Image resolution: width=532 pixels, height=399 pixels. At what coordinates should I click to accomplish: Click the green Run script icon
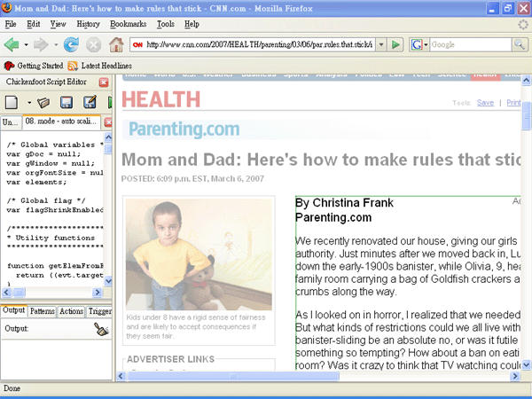[x=110, y=103]
